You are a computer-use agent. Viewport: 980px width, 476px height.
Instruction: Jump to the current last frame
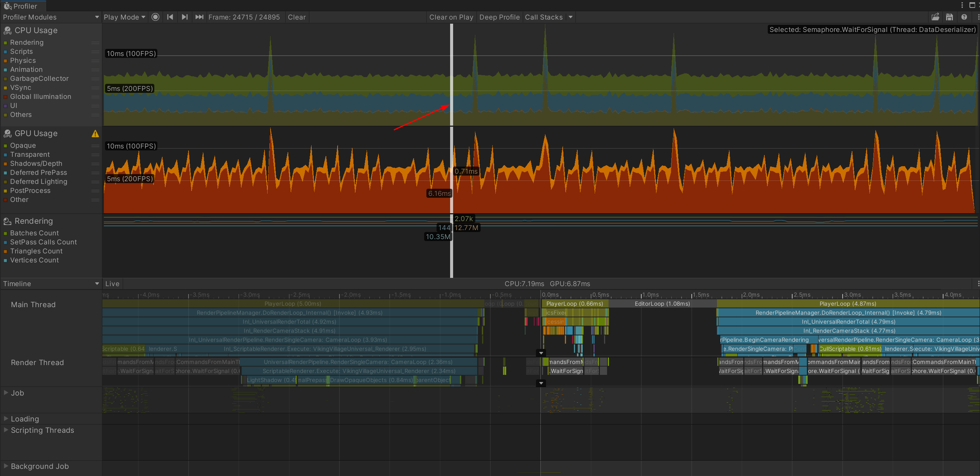(x=199, y=17)
